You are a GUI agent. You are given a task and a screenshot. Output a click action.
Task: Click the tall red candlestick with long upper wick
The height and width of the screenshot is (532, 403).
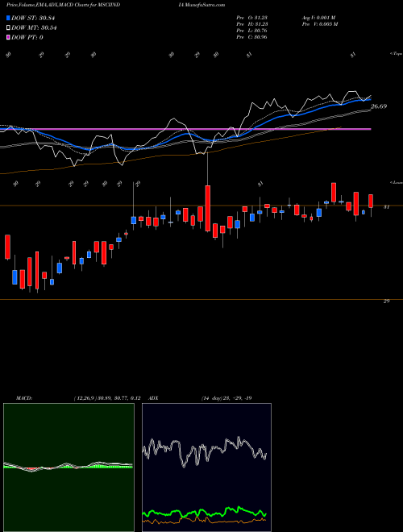point(208,208)
